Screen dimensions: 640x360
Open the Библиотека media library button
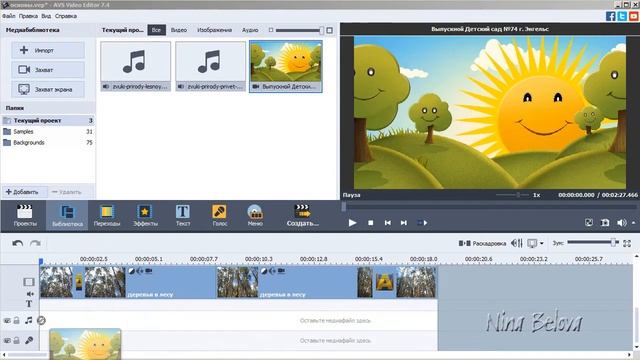coord(67,216)
